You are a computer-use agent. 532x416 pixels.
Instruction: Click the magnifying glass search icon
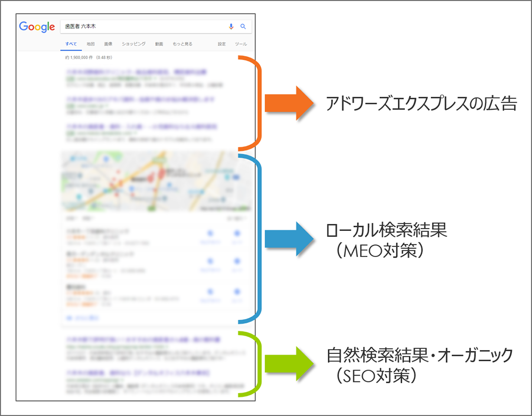(x=243, y=27)
